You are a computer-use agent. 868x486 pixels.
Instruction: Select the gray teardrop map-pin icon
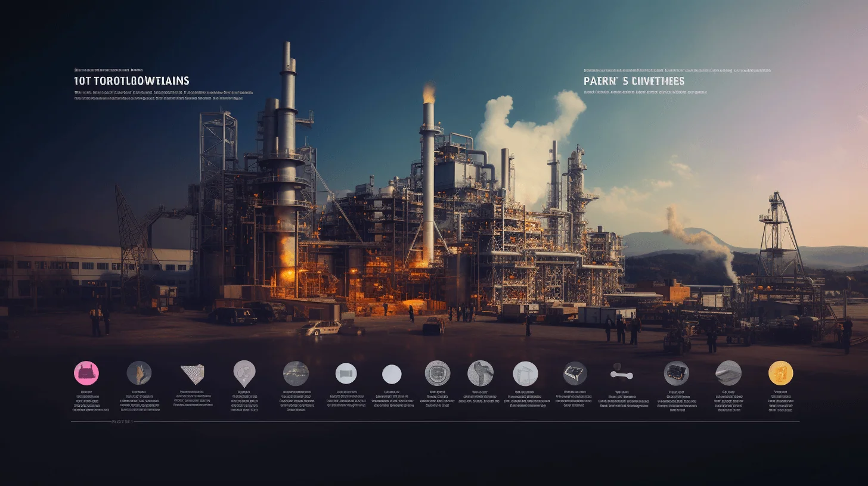point(244,373)
